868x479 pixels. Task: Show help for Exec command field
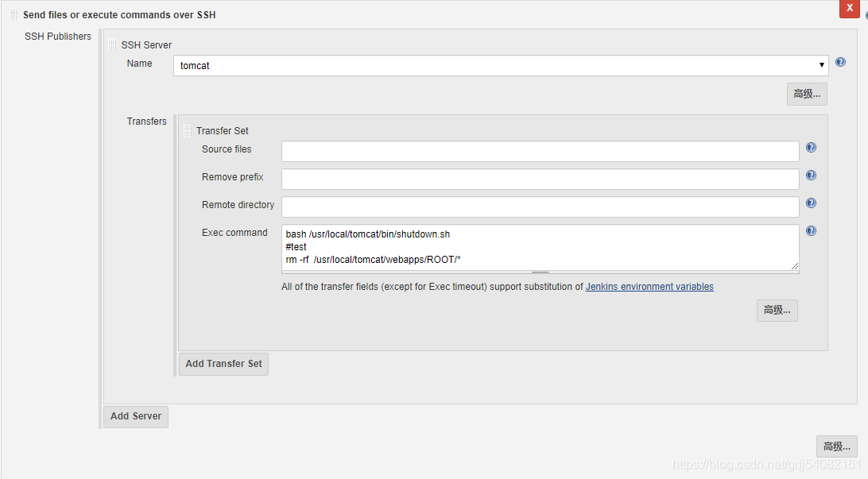(811, 230)
